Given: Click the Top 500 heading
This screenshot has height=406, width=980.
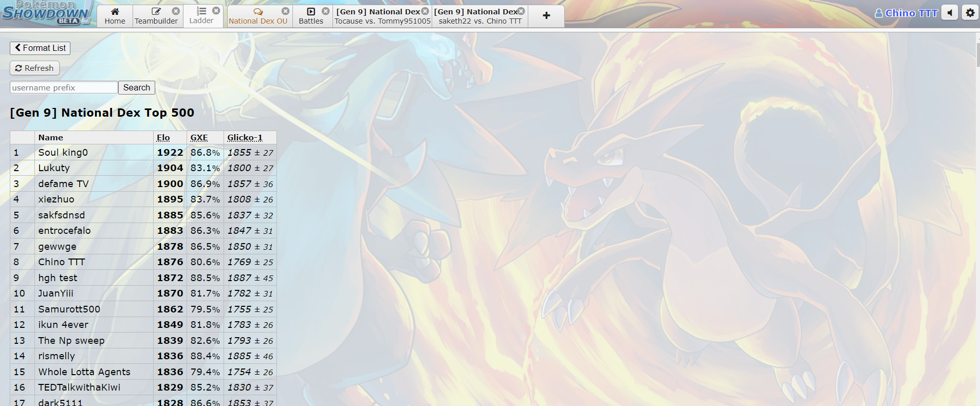Looking at the screenshot, I should [102, 113].
